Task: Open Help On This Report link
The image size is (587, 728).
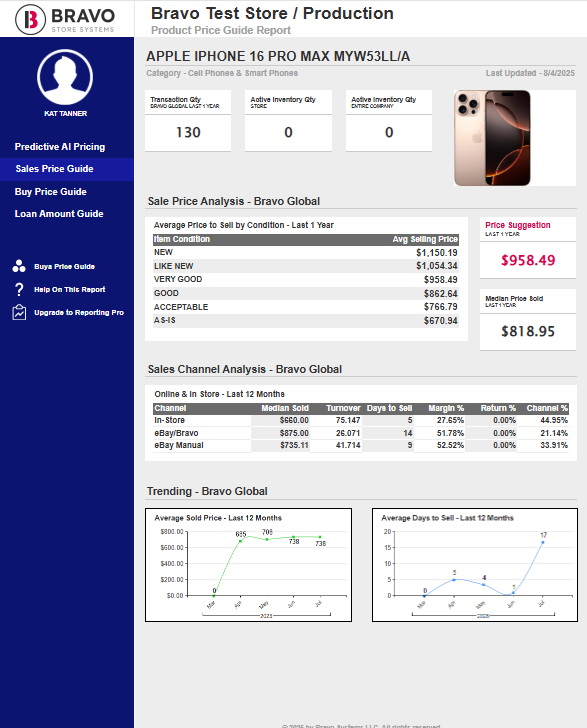Action: (70, 289)
